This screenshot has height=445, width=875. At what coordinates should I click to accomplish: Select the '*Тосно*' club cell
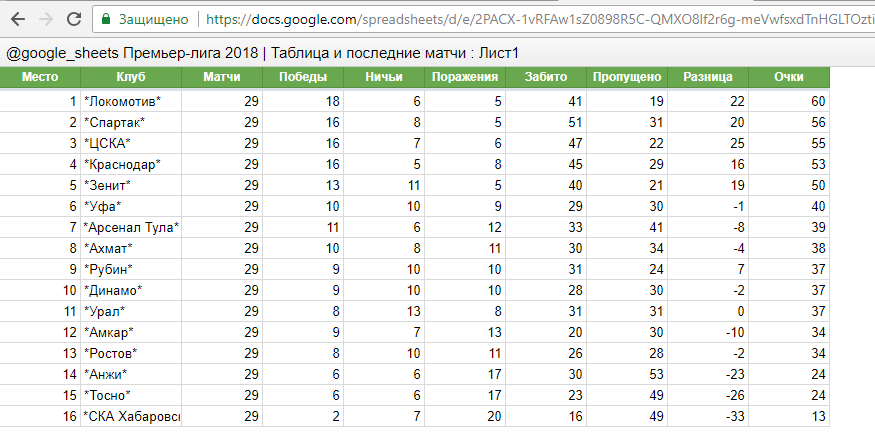point(131,395)
